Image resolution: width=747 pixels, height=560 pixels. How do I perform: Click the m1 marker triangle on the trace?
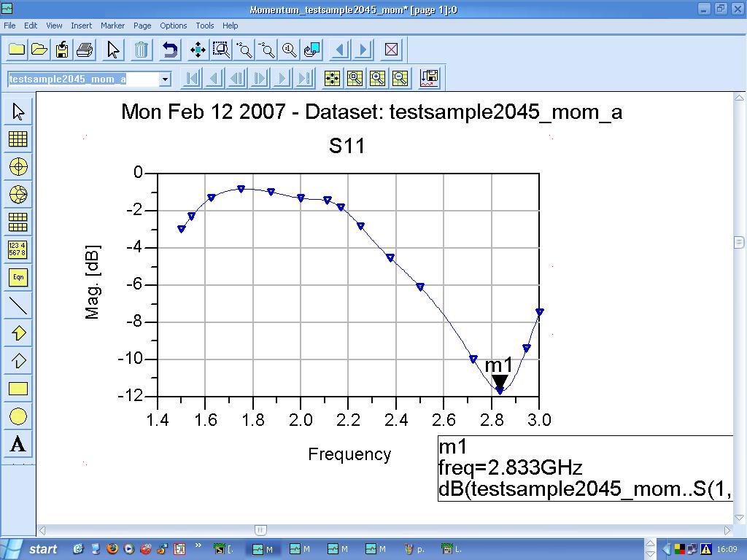pyautogui.click(x=500, y=382)
